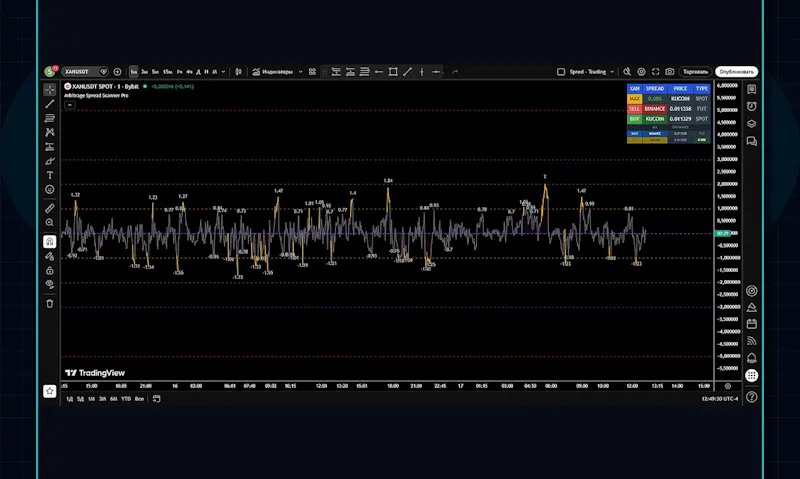Open the watchlist panel icon
800x479 pixels.
point(752,90)
